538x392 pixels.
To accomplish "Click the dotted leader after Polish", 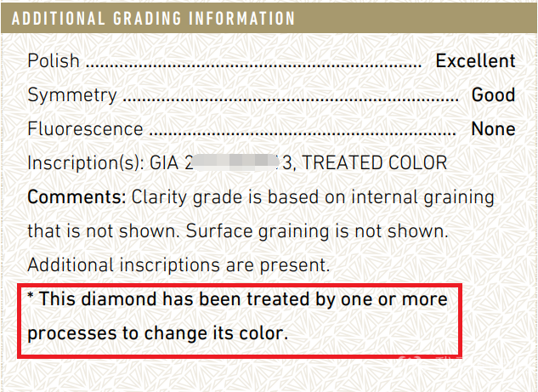I will (x=253, y=65).
